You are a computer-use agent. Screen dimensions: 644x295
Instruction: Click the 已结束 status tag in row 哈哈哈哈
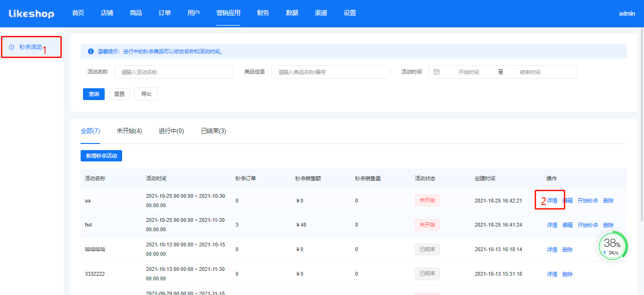(x=427, y=249)
